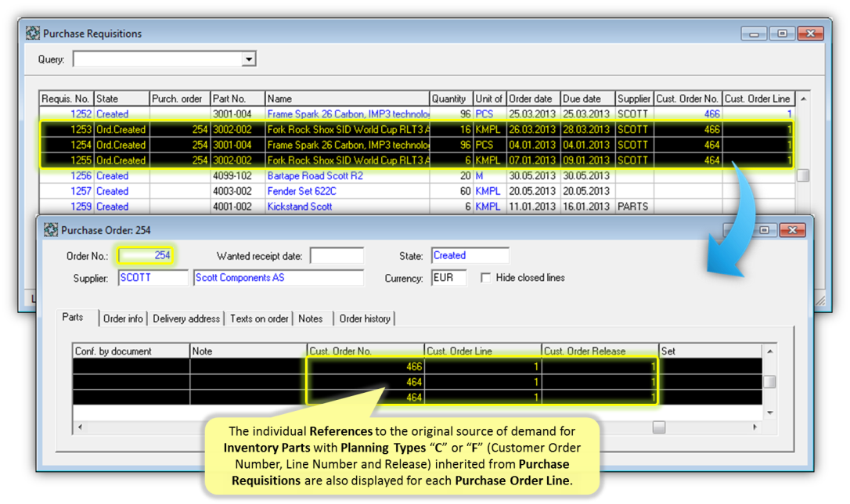Sort by the Part No. column header
The image size is (850, 504).
pyautogui.click(x=237, y=99)
